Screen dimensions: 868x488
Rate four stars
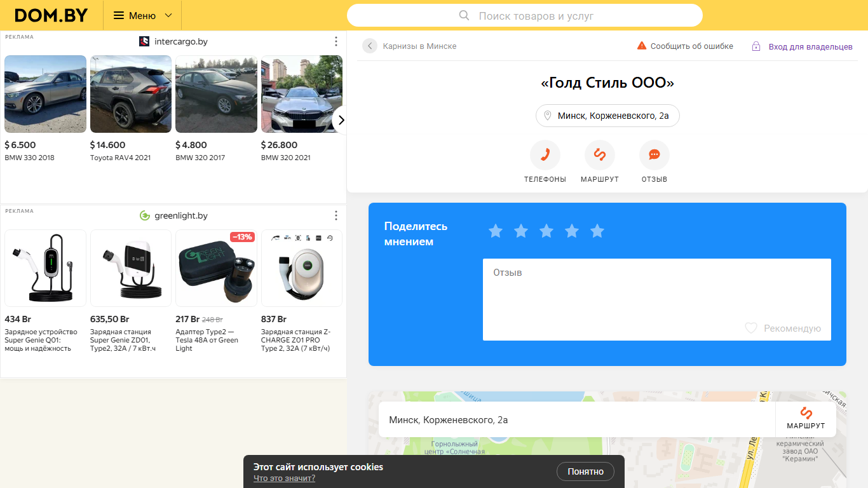(572, 231)
